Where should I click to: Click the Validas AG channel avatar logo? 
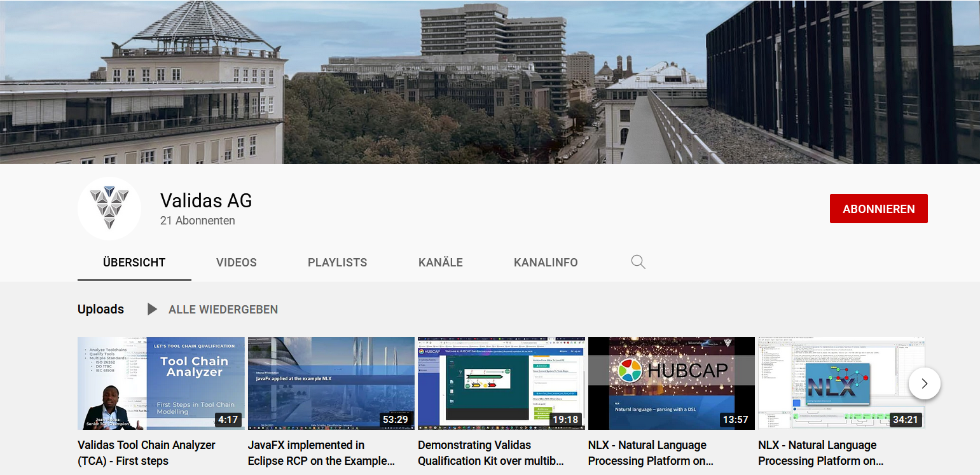(x=109, y=209)
